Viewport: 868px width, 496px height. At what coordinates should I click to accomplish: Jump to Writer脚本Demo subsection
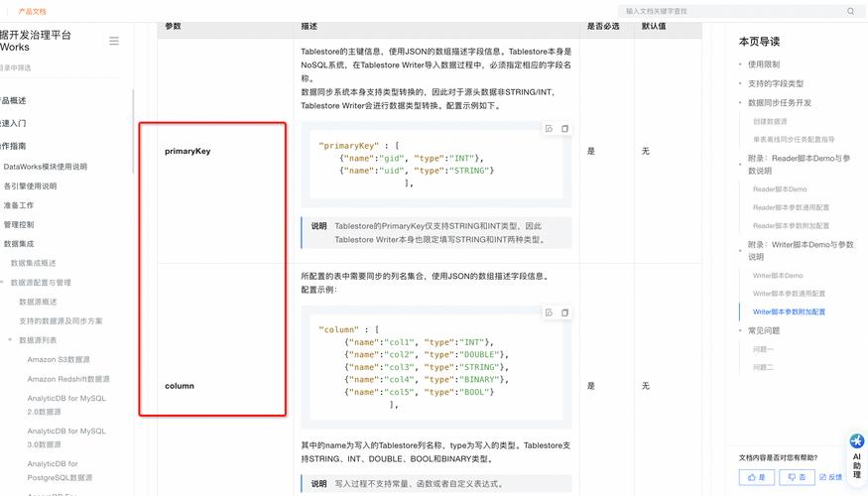pyautogui.click(x=777, y=276)
